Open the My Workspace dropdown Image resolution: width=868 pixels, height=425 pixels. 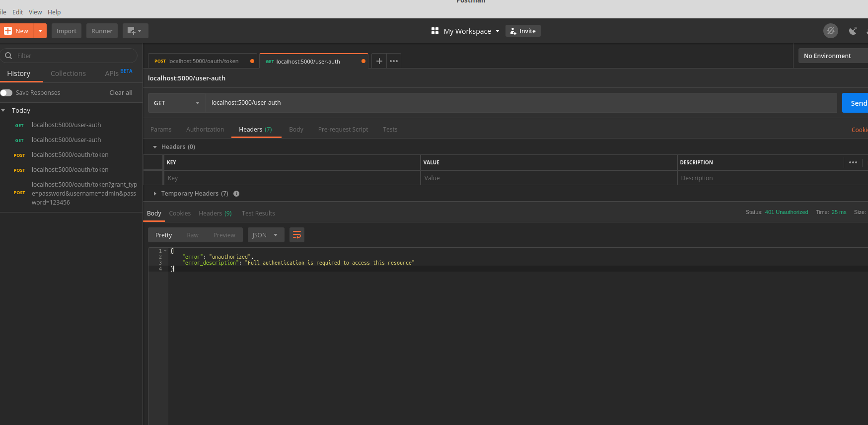[x=466, y=31]
